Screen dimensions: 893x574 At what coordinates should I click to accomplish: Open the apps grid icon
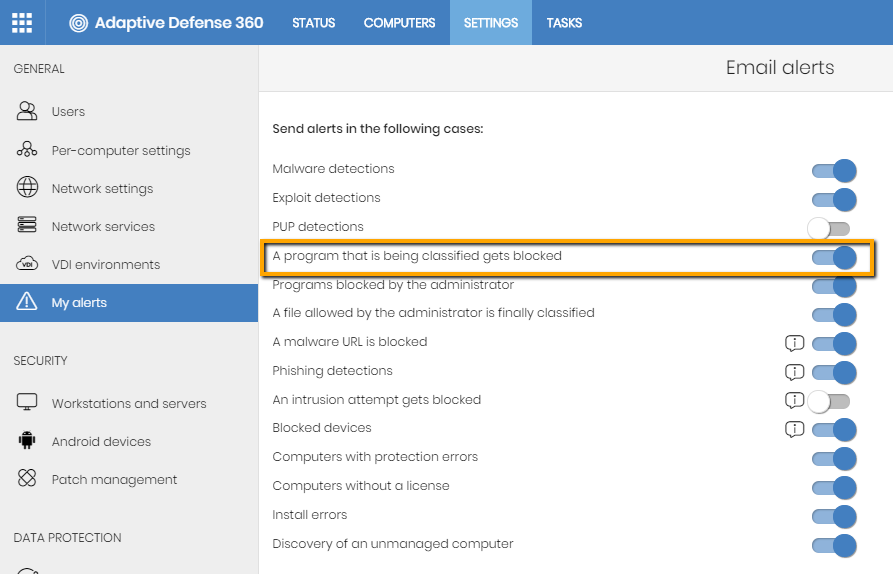coord(22,23)
